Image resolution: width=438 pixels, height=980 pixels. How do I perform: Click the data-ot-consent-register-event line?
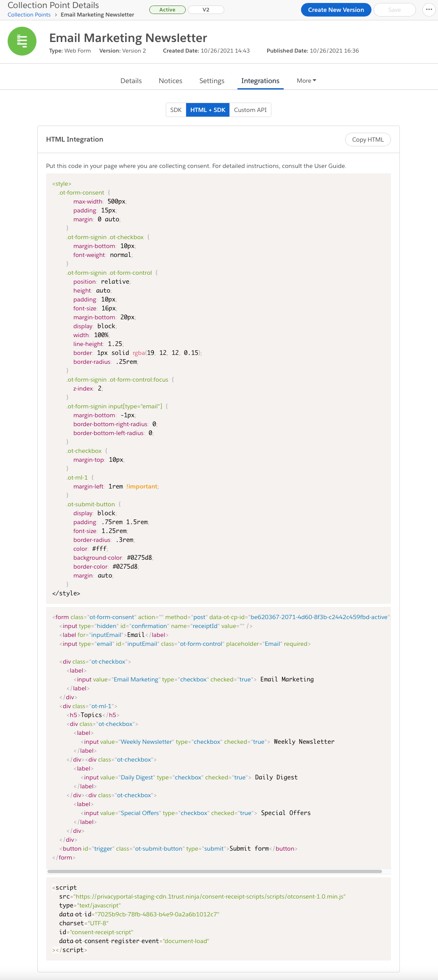click(134, 941)
